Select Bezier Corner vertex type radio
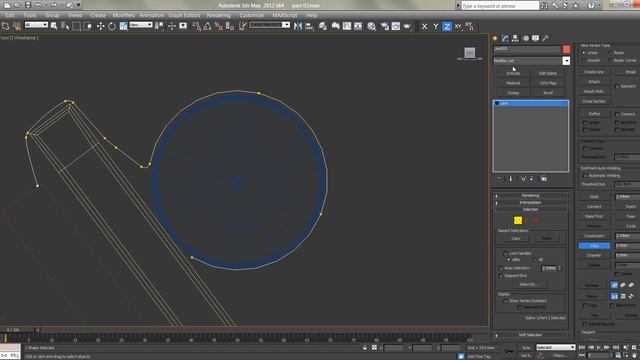Screen dimensions: 640x360 (610, 60)
